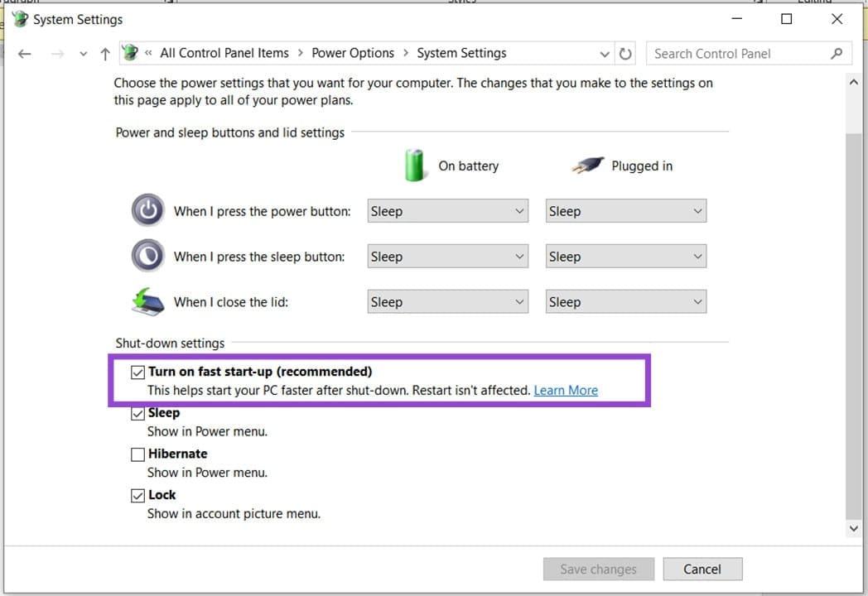Click the Control Panel icon in the address bar
Screen dimensions: 868x596
[130, 51]
